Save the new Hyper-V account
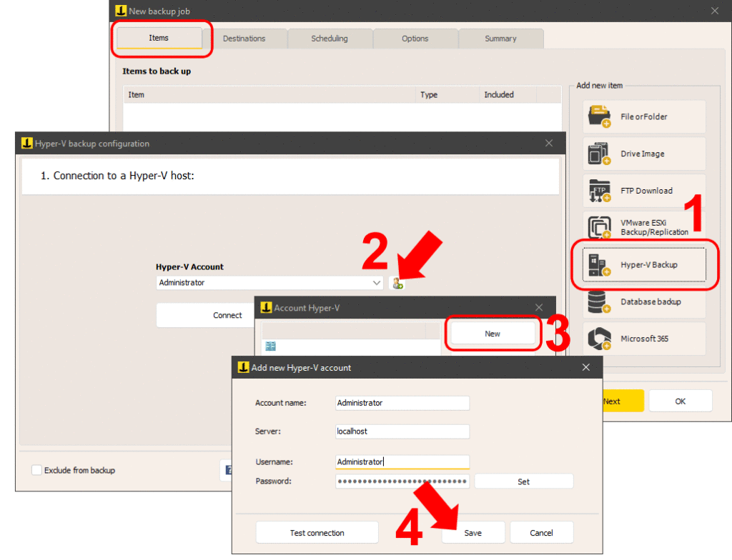This screenshot has height=560, width=732. coord(473,532)
